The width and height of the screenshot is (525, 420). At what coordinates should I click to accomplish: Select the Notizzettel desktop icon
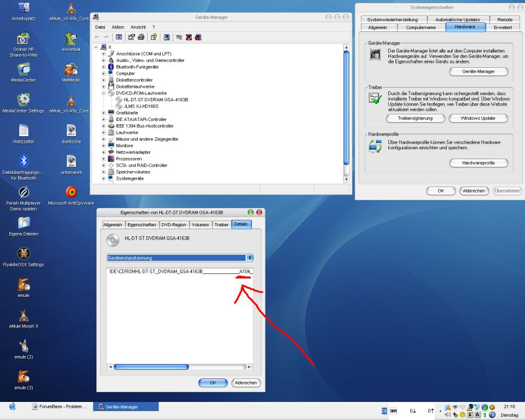[24, 134]
